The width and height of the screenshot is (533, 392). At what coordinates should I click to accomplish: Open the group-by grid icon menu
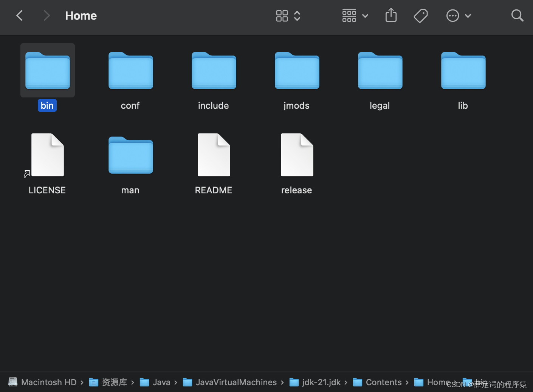click(349, 16)
